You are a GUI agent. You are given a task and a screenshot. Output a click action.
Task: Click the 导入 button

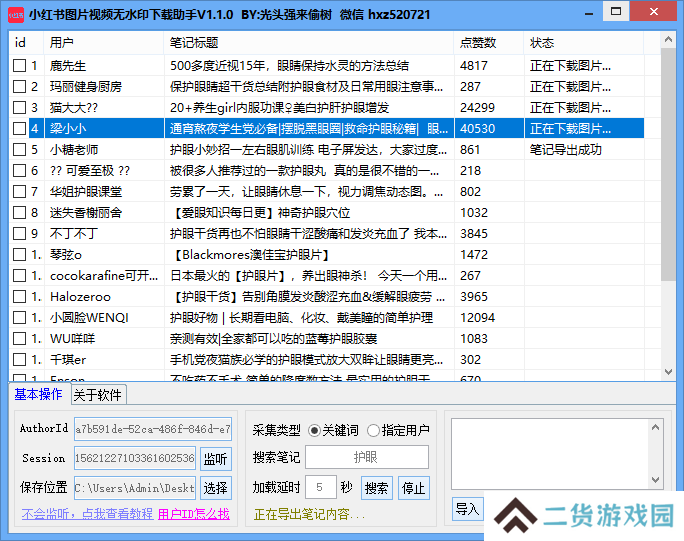(x=467, y=509)
